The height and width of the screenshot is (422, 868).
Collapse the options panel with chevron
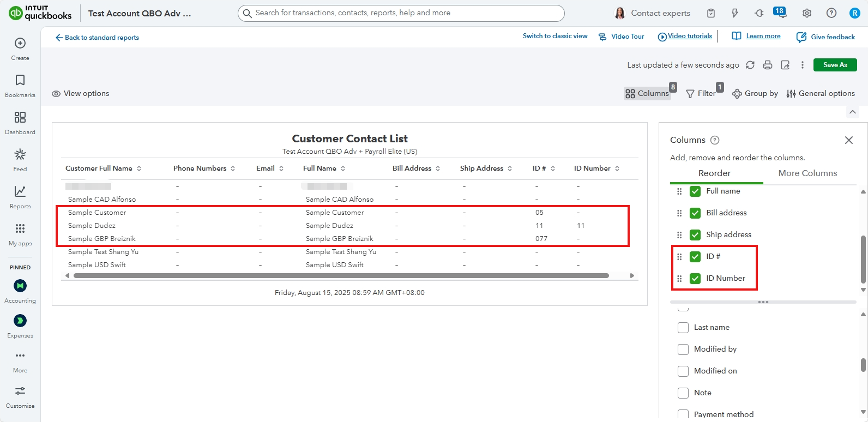(853, 112)
